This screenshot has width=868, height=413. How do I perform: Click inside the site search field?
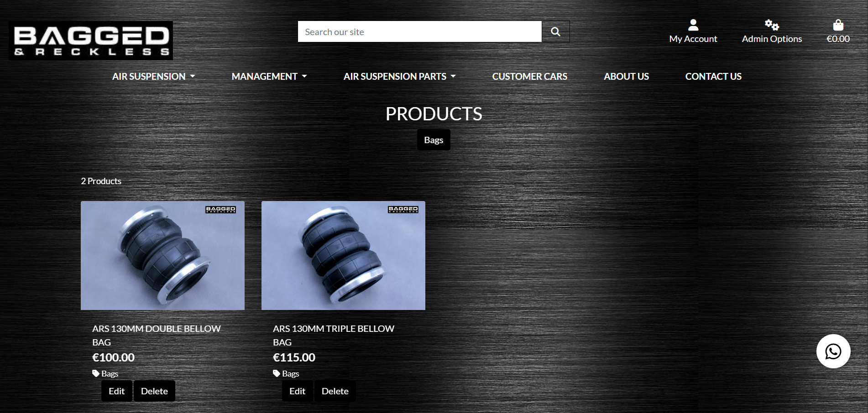pos(419,31)
